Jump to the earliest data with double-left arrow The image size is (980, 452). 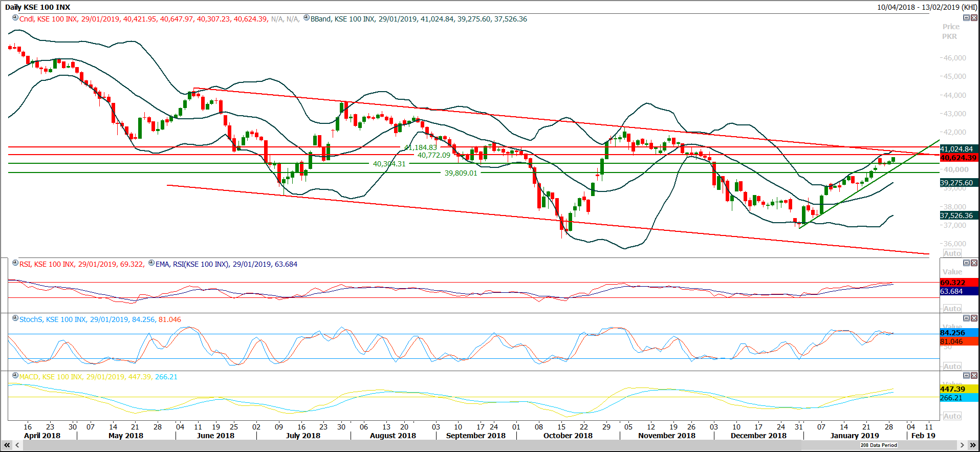(x=7, y=445)
